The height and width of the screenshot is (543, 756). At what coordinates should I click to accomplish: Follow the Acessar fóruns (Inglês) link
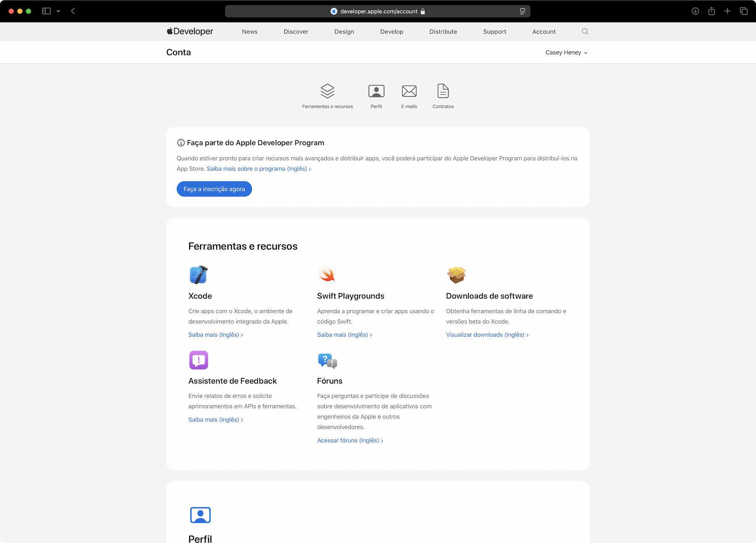[350, 440]
